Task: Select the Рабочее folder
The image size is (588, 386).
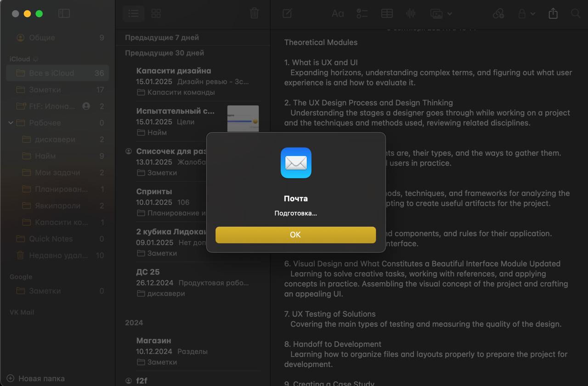Action: (58, 123)
